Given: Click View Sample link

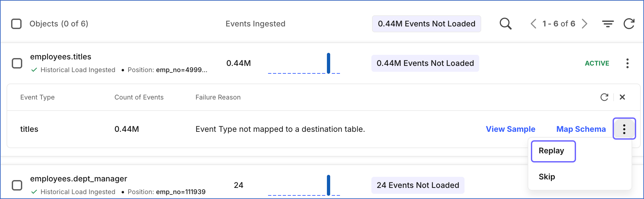Looking at the screenshot, I should [x=511, y=129].
